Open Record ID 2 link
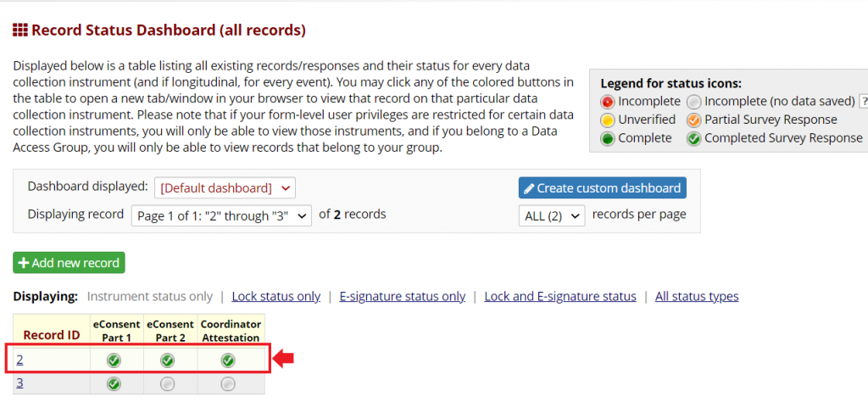The width and height of the screenshot is (868, 402). tap(19, 360)
